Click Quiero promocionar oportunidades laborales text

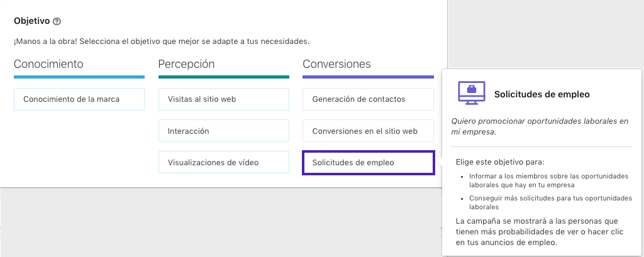coord(540,127)
